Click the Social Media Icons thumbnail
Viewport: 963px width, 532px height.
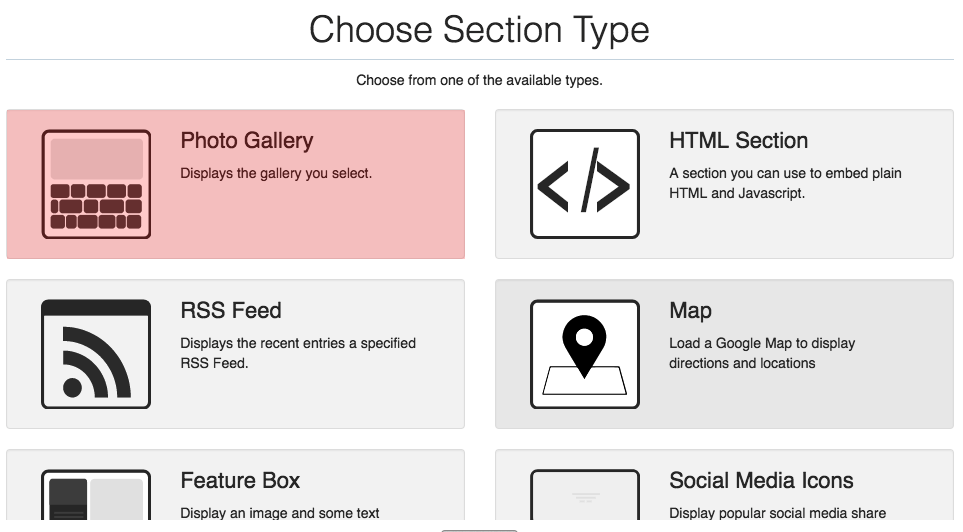point(584,496)
